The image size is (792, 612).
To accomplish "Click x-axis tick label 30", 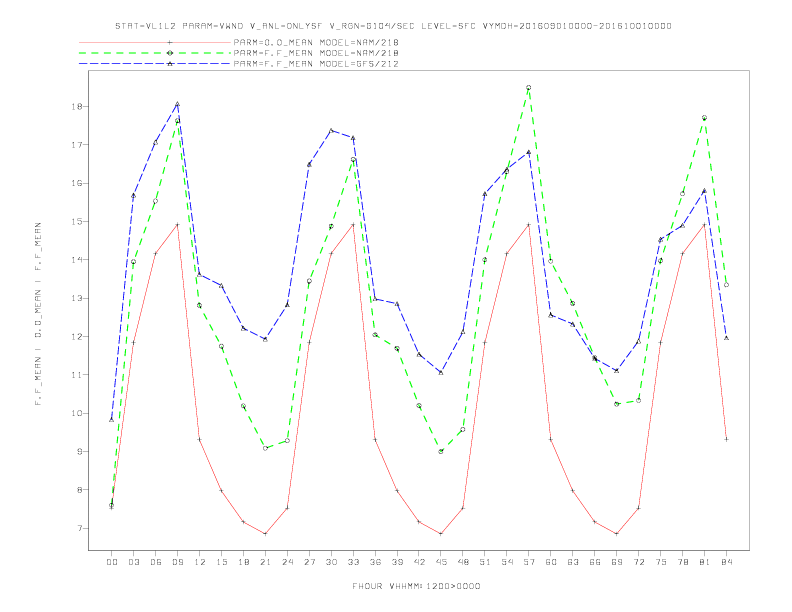I will click(331, 562).
